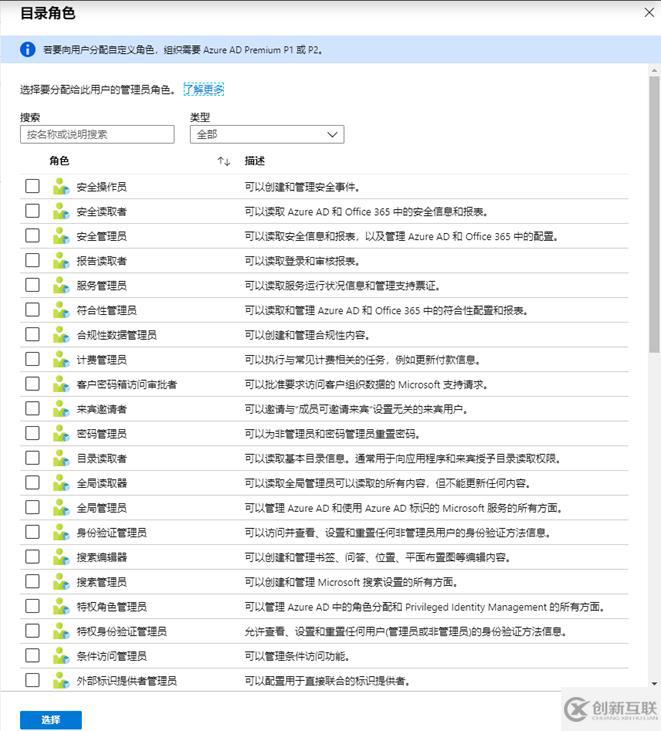Viewport: 661px width, 731px height.
Task: Click the role icon beside 报告读取者
Action: (x=61, y=261)
